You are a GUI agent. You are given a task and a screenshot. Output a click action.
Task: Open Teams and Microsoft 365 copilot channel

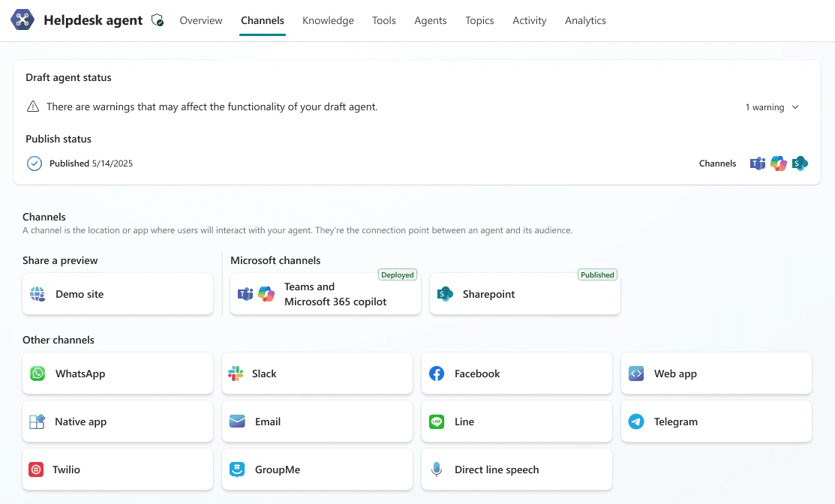(x=326, y=294)
